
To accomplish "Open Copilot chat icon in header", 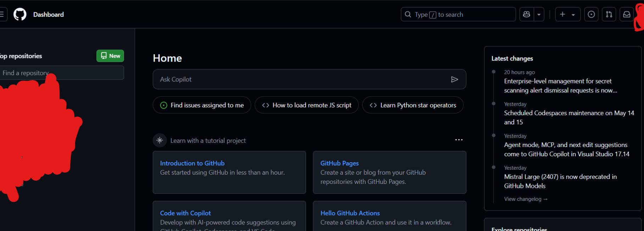I will [x=527, y=15].
